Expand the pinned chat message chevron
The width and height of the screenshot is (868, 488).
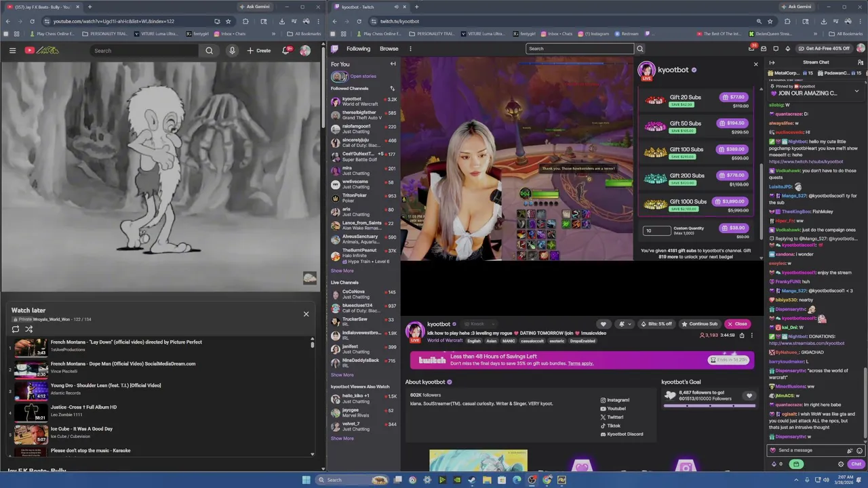point(856,91)
